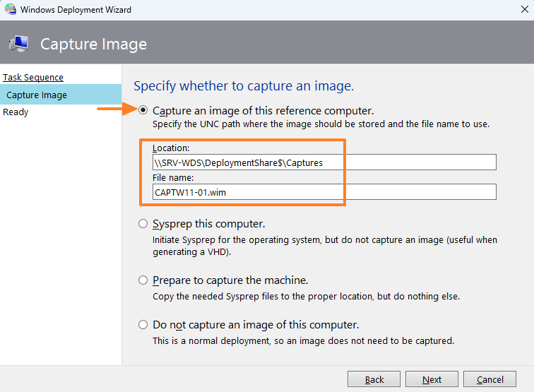
Task: Click the Windows Deployment Wizard title bar icon
Action: (9, 10)
